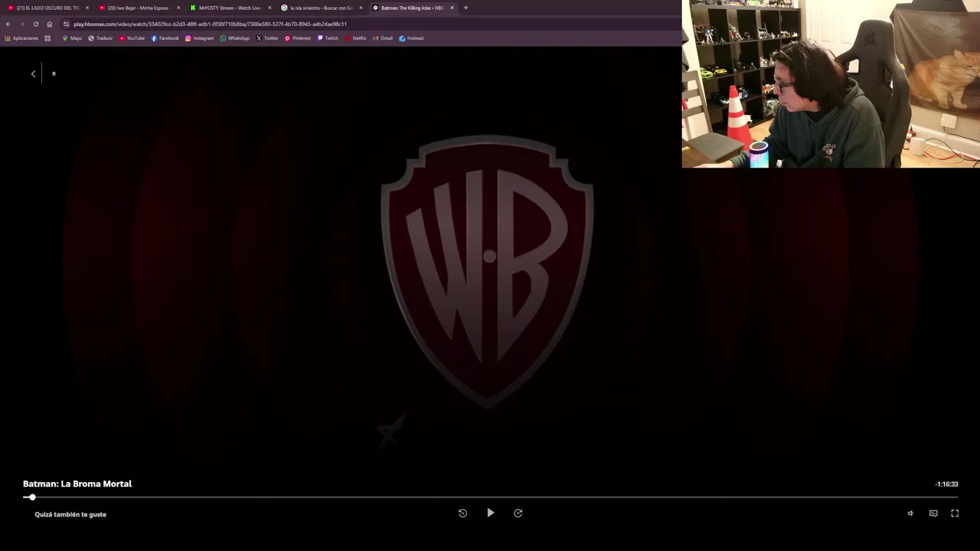Open Twitch bookmark
980x551 pixels.
point(328,38)
